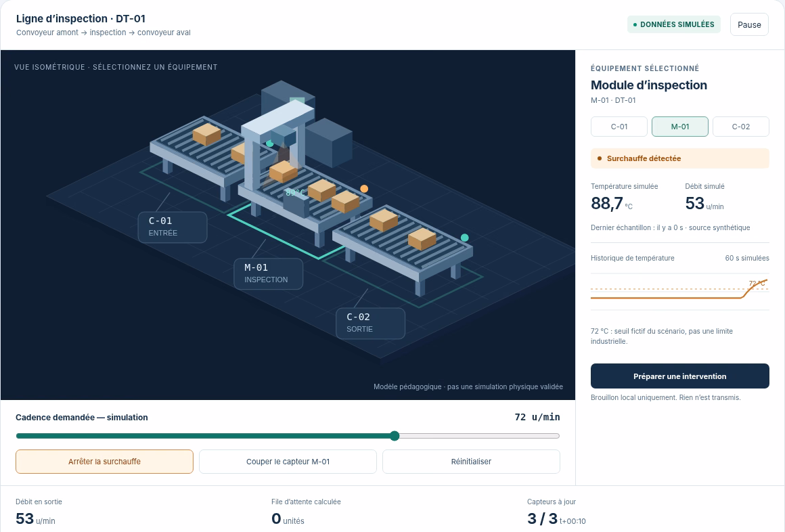Viewport: 785px width, 532px height.
Task: Click the Surchauffe détectée alert banner
Action: [680, 158]
